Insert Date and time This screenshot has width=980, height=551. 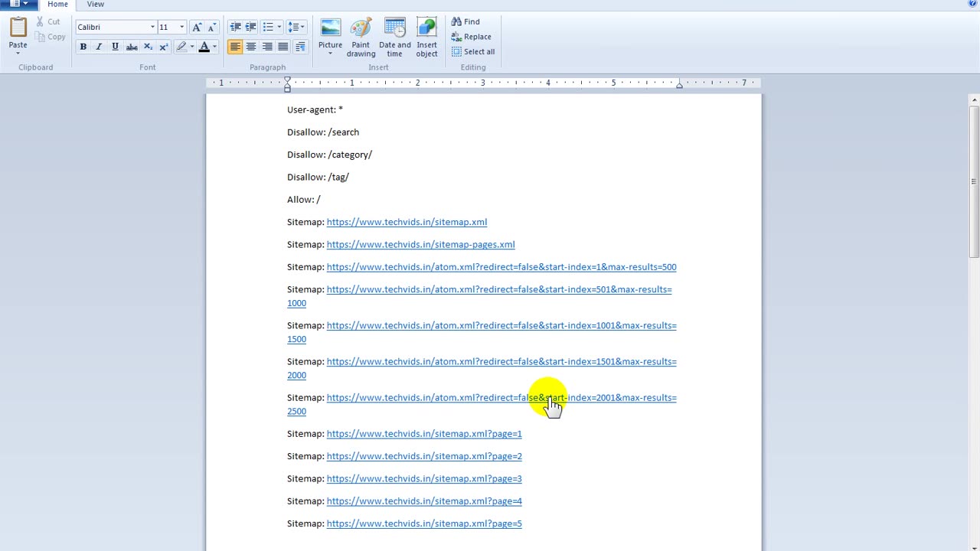coord(394,38)
